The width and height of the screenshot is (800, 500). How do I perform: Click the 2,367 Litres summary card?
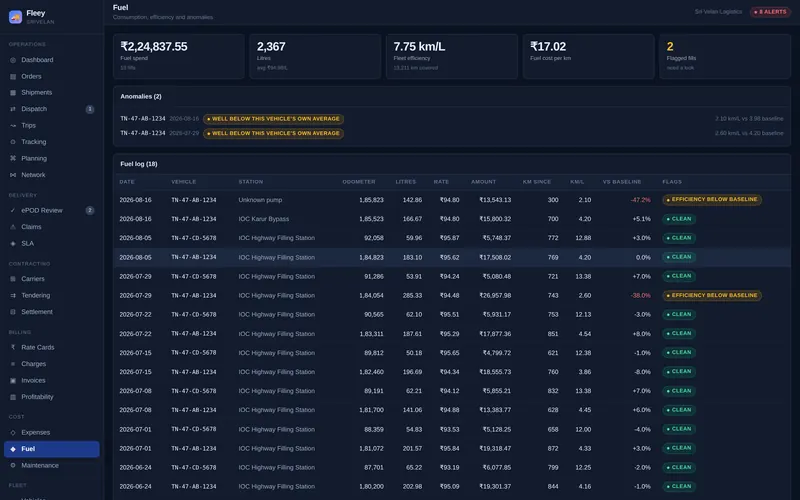(315, 56)
